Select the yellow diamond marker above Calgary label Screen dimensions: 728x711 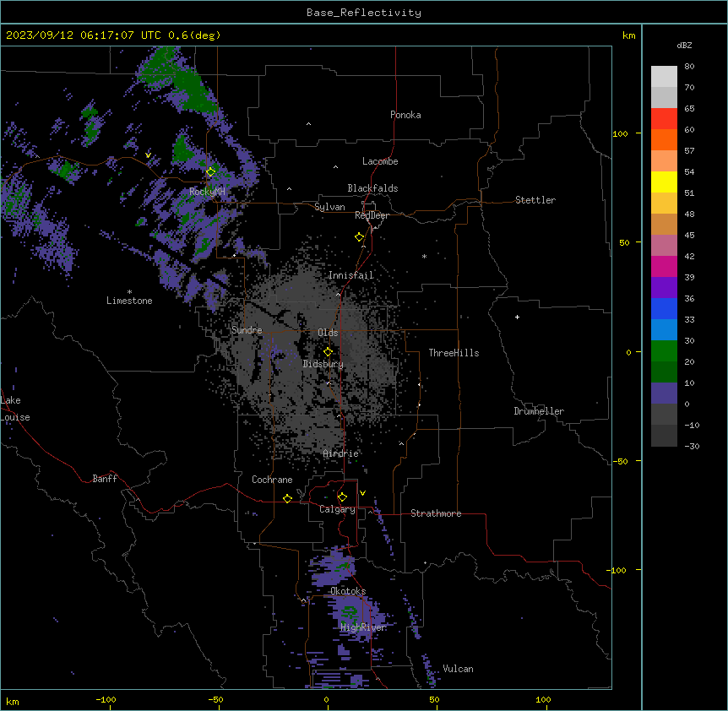(x=342, y=497)
